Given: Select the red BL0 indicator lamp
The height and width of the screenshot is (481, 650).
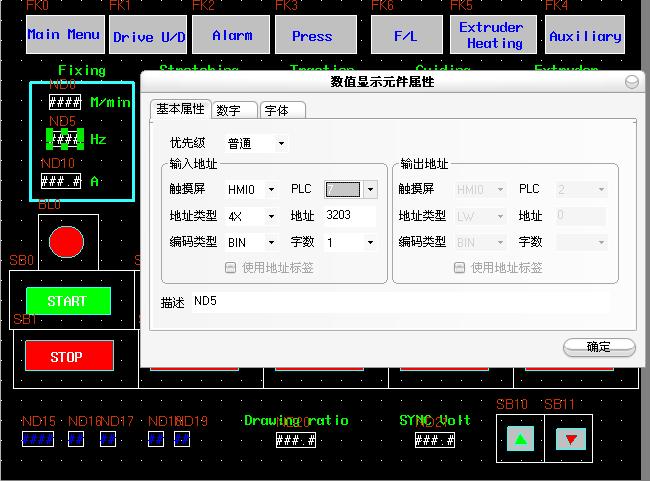Looking at the screenshot, I should click(x=66, y=241).
